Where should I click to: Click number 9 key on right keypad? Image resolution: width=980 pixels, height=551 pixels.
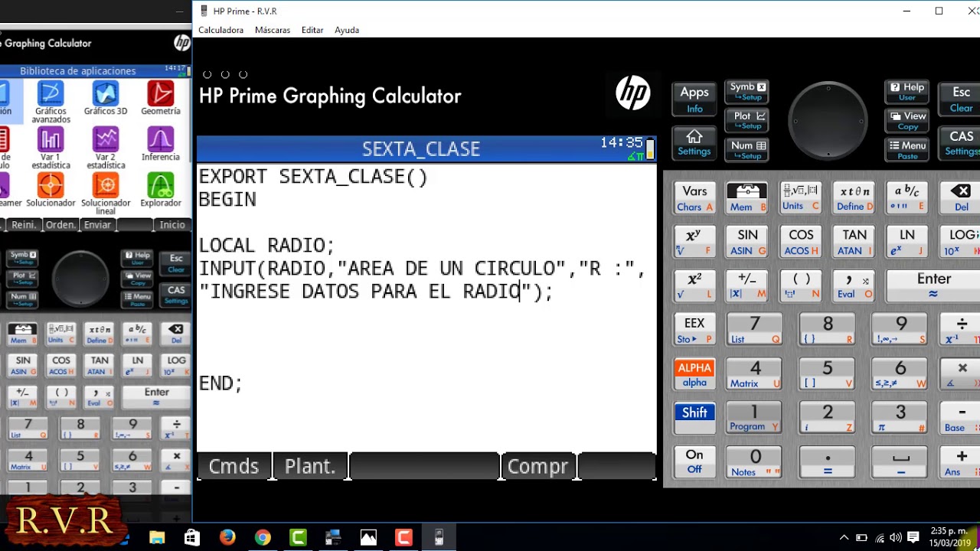pyautogui.click(x=900, y=330)
